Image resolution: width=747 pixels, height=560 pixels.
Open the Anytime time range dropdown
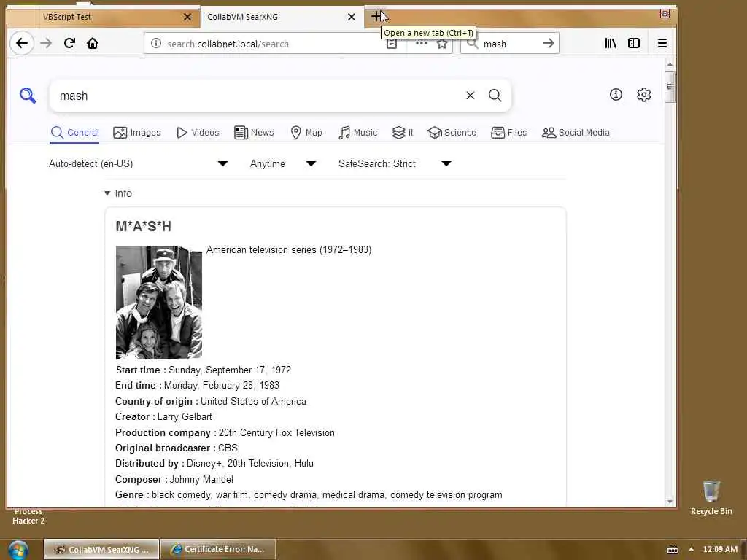point(283,164)
